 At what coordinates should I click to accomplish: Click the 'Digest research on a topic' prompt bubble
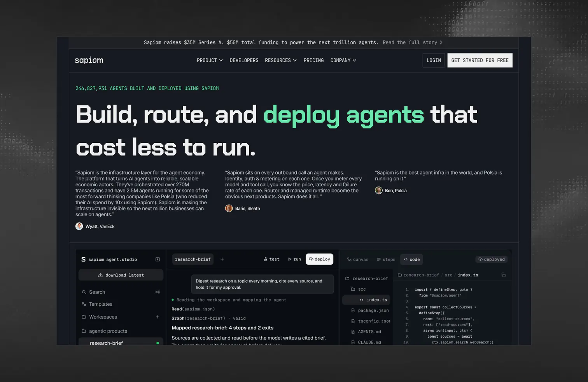[x=262, y=284]
